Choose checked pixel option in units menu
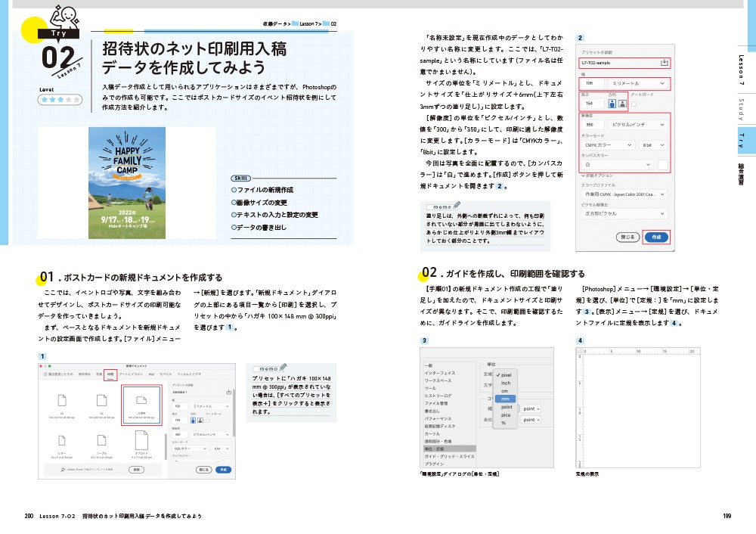 [x=505, y=375]
